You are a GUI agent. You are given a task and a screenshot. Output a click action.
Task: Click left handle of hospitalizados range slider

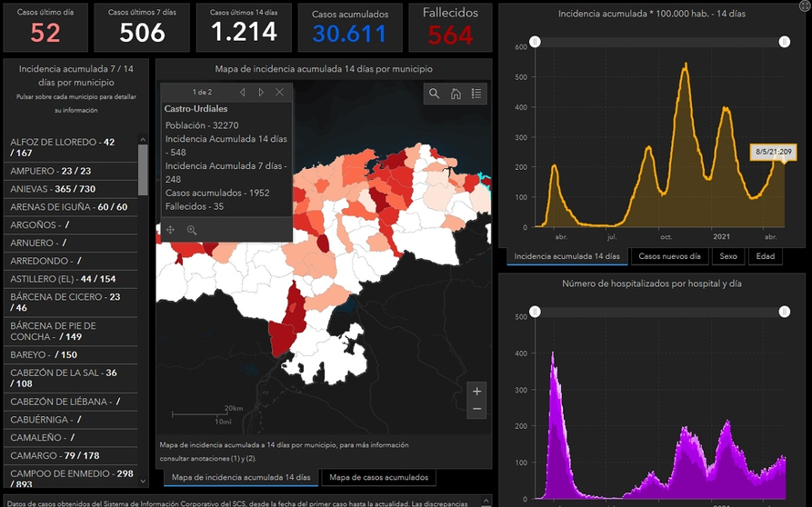(535, 312)
